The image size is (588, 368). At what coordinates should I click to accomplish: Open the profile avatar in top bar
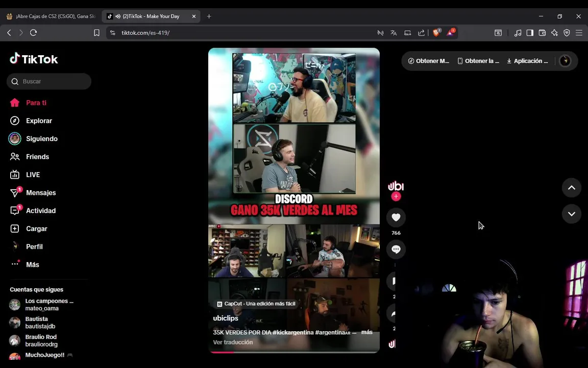[565, 61]
